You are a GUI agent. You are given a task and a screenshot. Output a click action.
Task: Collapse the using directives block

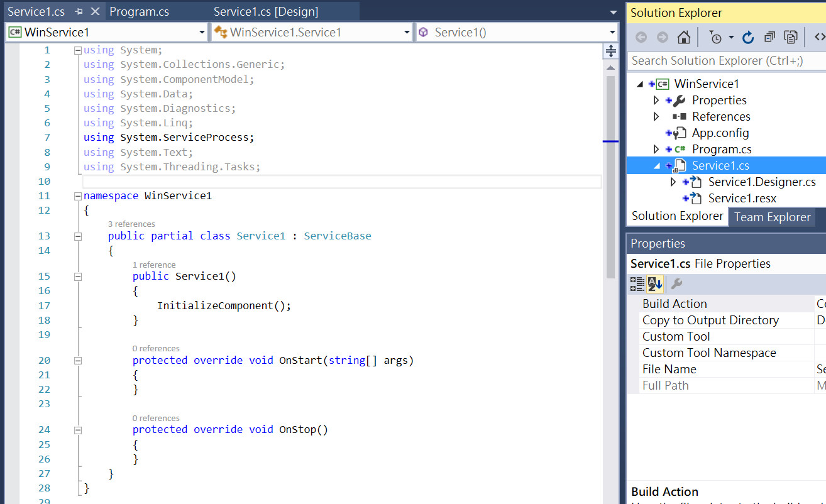point(78,50)
